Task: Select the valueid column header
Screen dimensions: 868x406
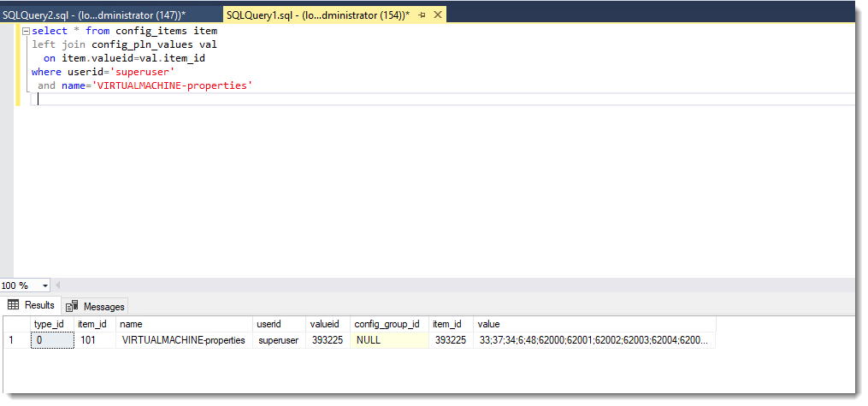Action: 328,324
